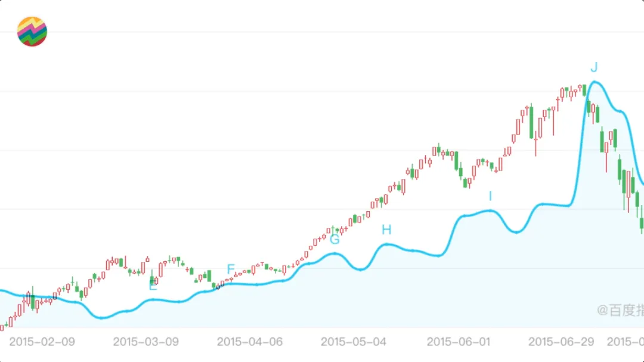Viewport: 644px width, 362px height.
Task: Click the G marker label
Action: (335, 240)
